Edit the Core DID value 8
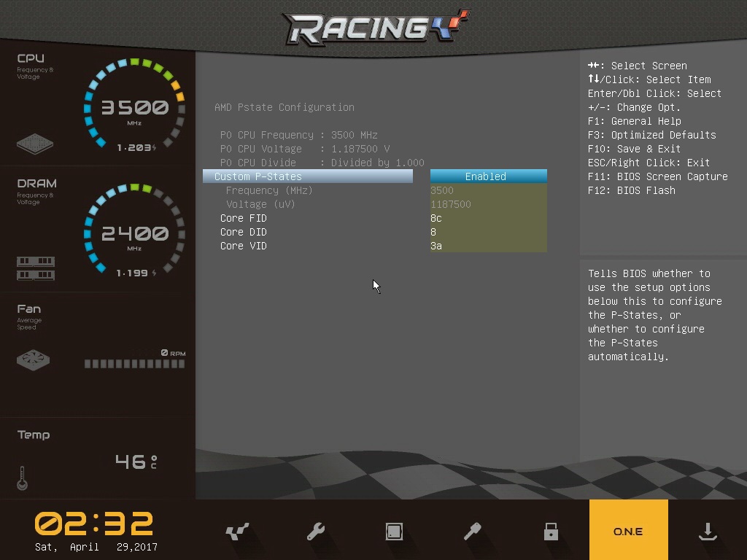The height and width of the screenshot is (560, 747). pos(488,232)
